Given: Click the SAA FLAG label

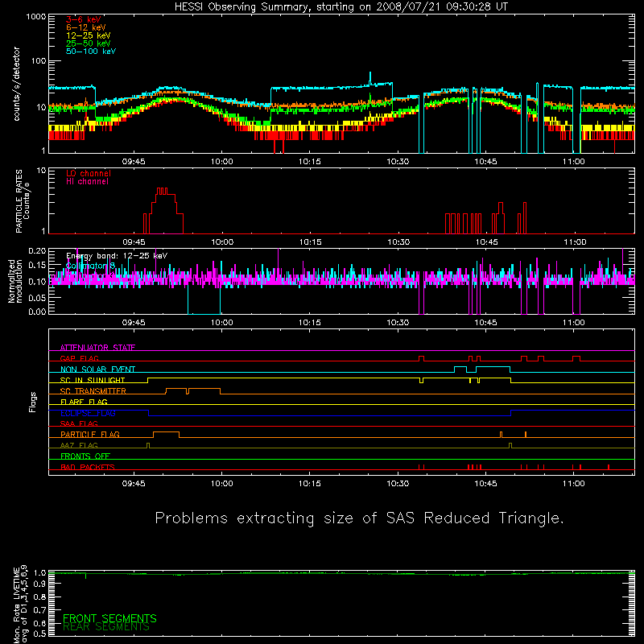Looking at the screenshot, I should (79, 423).
